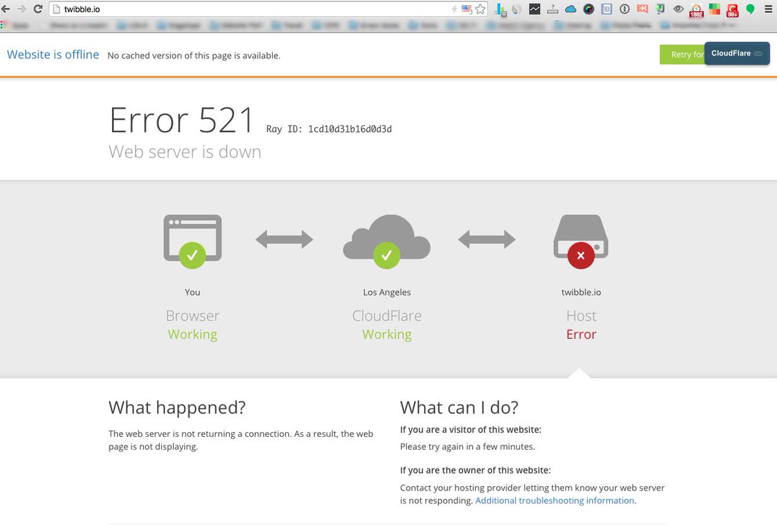Viewport: 777px width, 532px height.
Task: Click the host server icon with the red X
Action: (581, 241)
